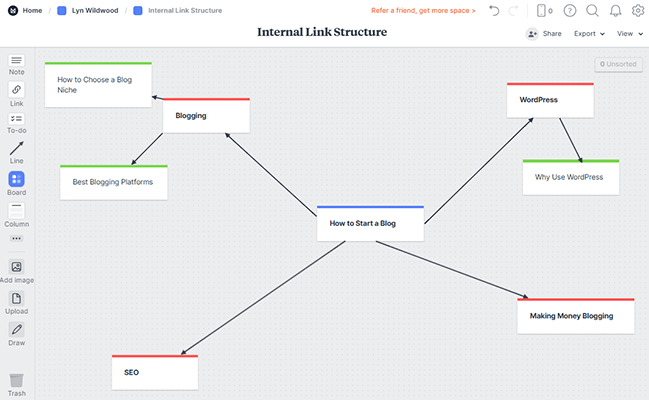This screenshot has width=649, height=400.
Task: Go to Home breadcrumb
Action: 26,10
